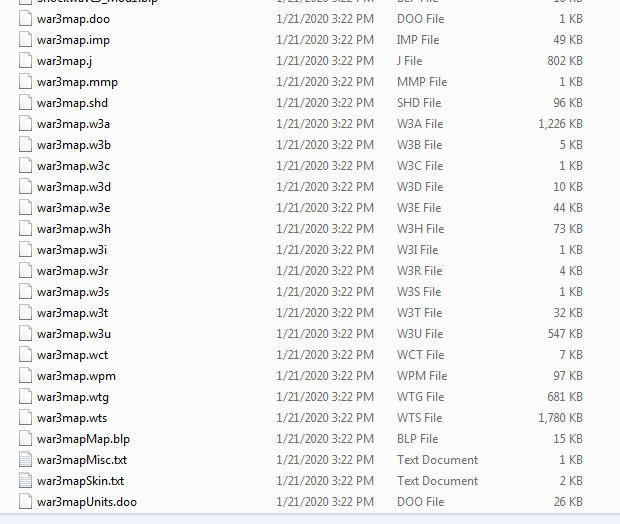Image resolution: width=620 pixels, height=524 pixels.
Task: Click the icon beside war3map.w3d
Action: (25, 187)
